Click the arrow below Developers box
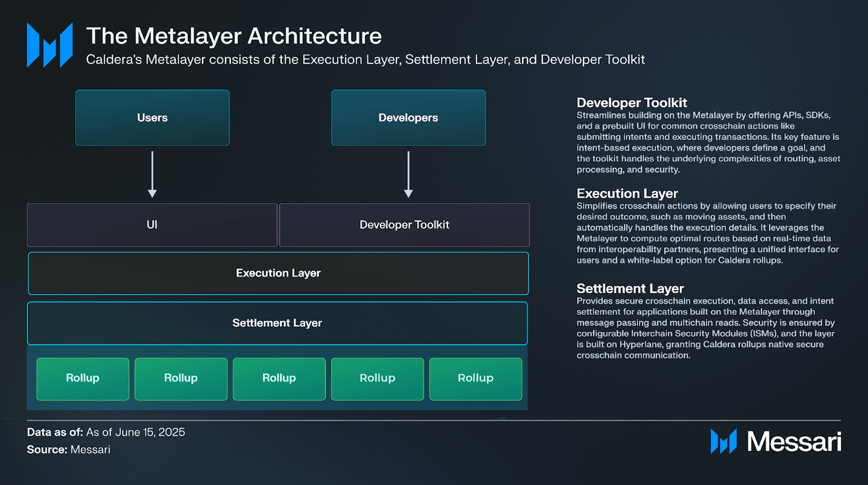This screenshot has height=485, width=868. click(x=408, y=174)
